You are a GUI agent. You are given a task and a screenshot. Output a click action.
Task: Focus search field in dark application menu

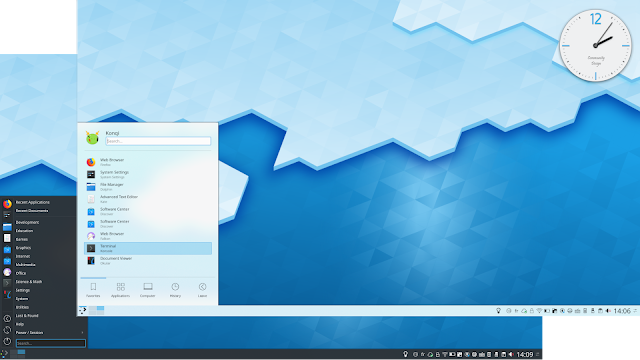coord(51,343)
